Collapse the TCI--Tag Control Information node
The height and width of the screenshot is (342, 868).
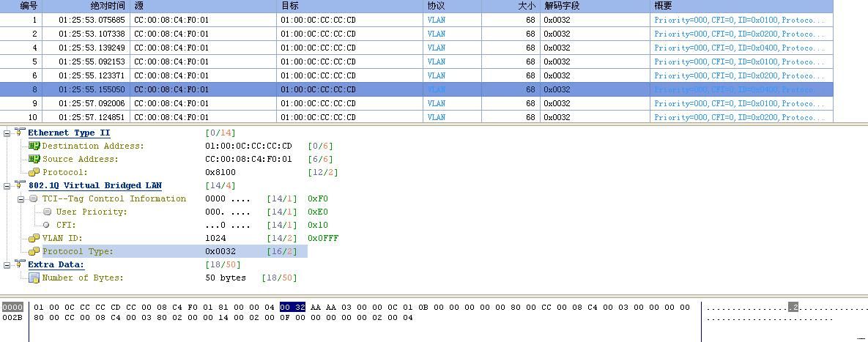[x=21, y=199]
